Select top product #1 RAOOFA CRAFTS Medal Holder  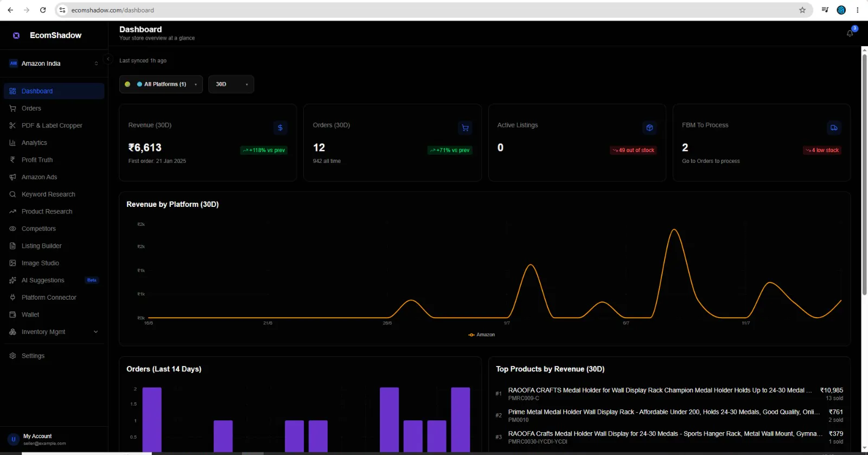(x=669, y=394)
